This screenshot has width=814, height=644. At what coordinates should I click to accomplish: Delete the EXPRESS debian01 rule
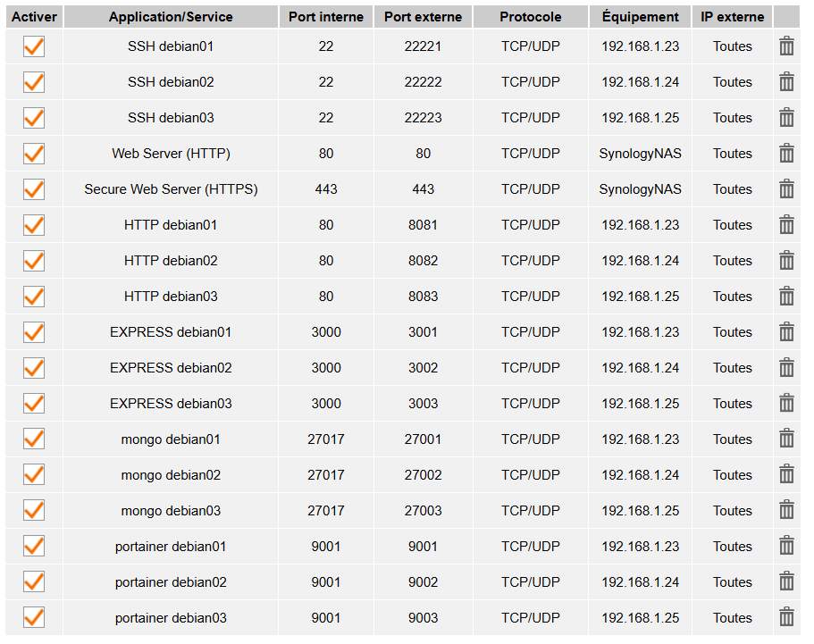pyautogui.click(x=786, y=332)
